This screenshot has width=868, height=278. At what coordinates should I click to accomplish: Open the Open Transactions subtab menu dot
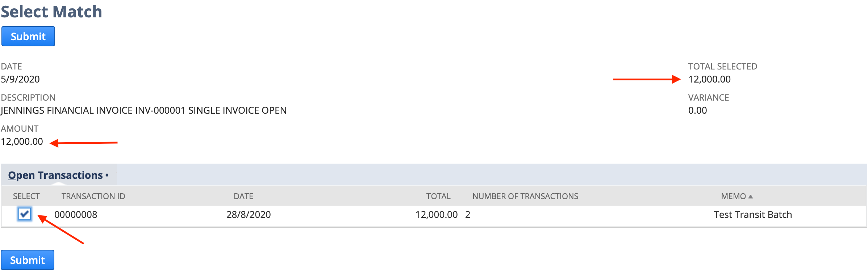tap(107, 175)
